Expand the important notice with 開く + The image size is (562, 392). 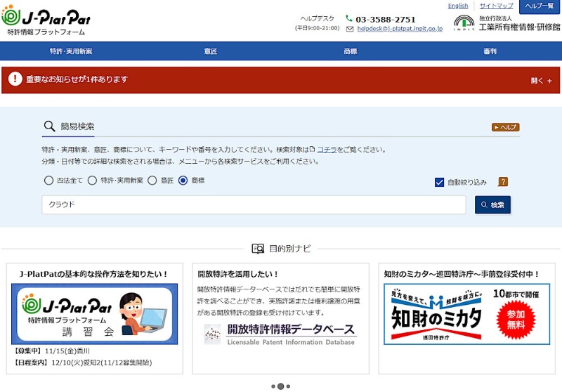pos(542,81)
